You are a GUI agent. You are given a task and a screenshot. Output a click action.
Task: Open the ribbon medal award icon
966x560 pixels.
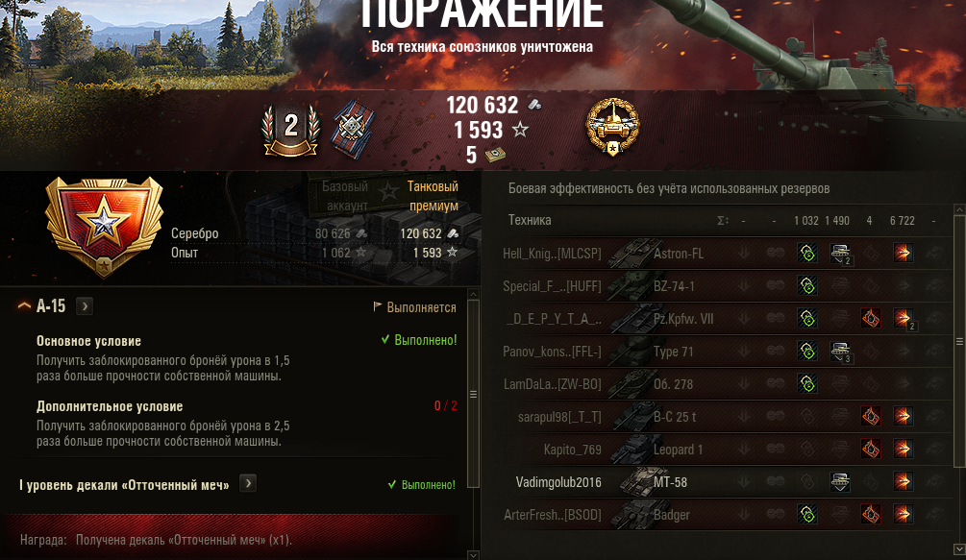pyautogui.click(x=353, y=130)
